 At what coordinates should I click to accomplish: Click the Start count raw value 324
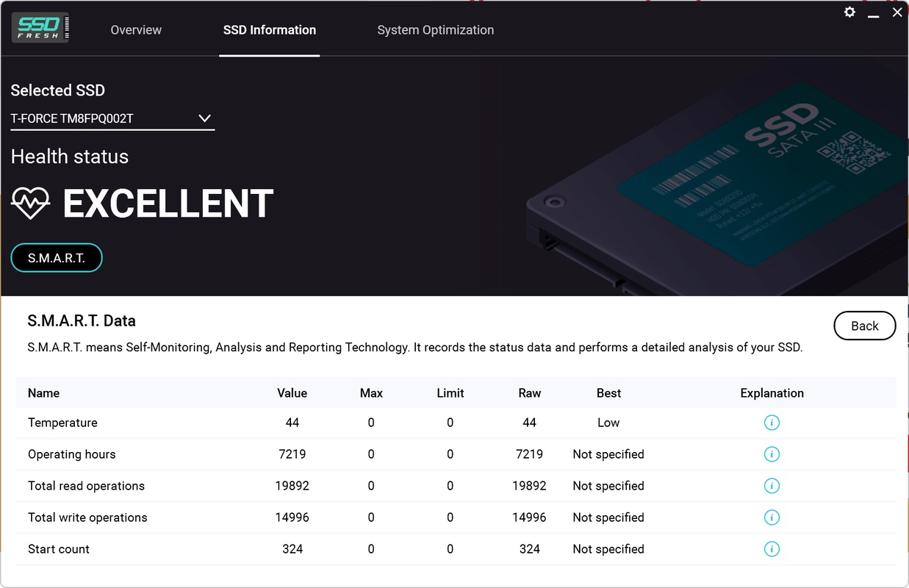[530, 549]
